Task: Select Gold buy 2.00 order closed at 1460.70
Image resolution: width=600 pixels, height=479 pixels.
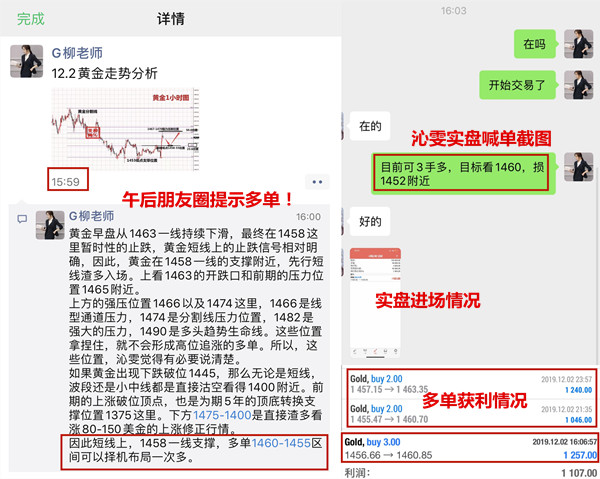Action: [x=471, y=414]
